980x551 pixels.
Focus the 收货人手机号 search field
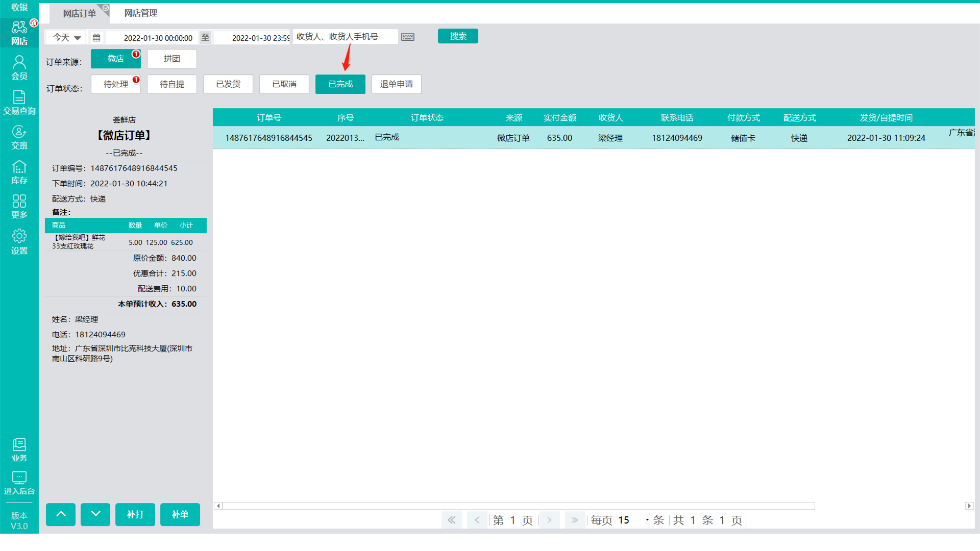(x=346, y=37)
